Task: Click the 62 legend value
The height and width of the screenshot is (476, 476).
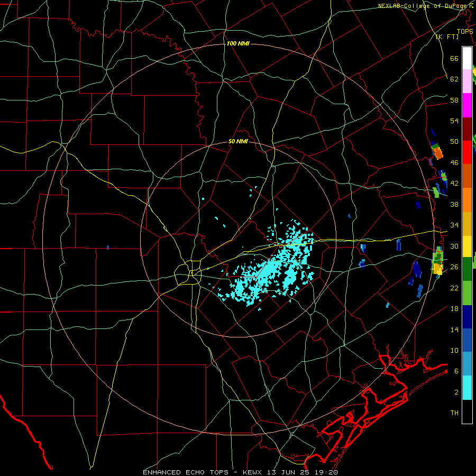Action: [454, 79]
